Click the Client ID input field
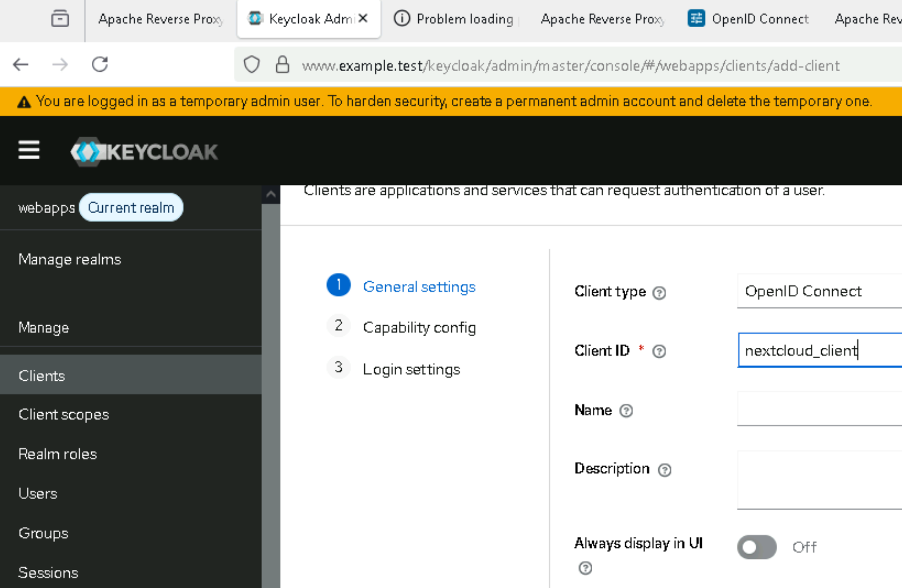Image resolution: width=902 pixels, height=588 pixels. click(x=819, y=351)
